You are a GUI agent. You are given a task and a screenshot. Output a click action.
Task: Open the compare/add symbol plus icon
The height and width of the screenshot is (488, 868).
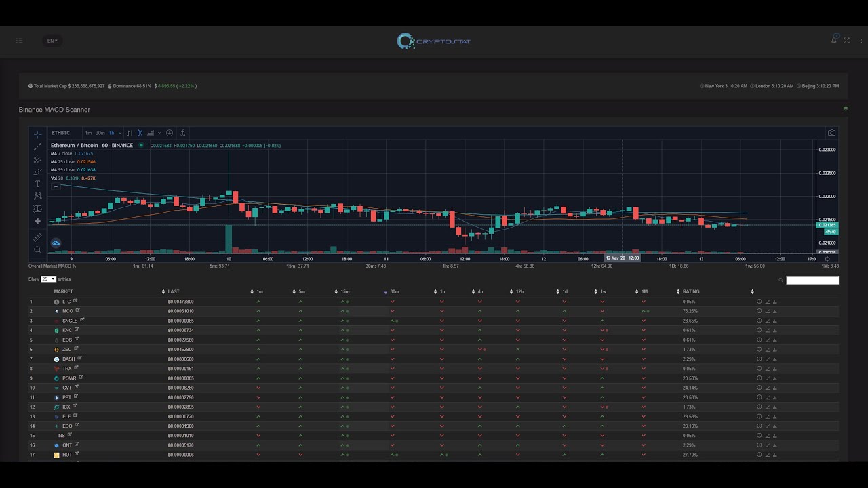click(x=170, y=133)
